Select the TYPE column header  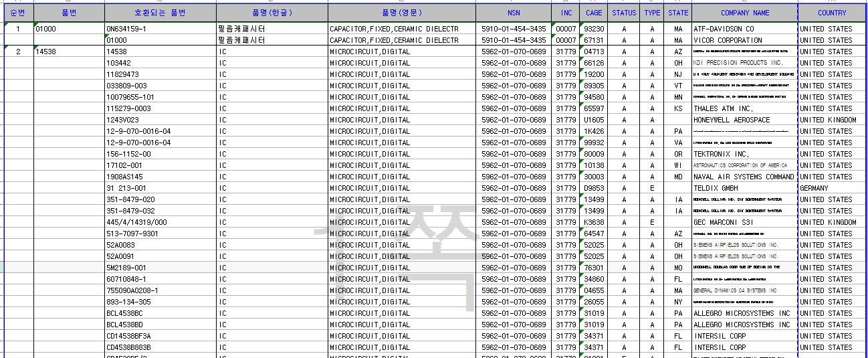point(653,13)
